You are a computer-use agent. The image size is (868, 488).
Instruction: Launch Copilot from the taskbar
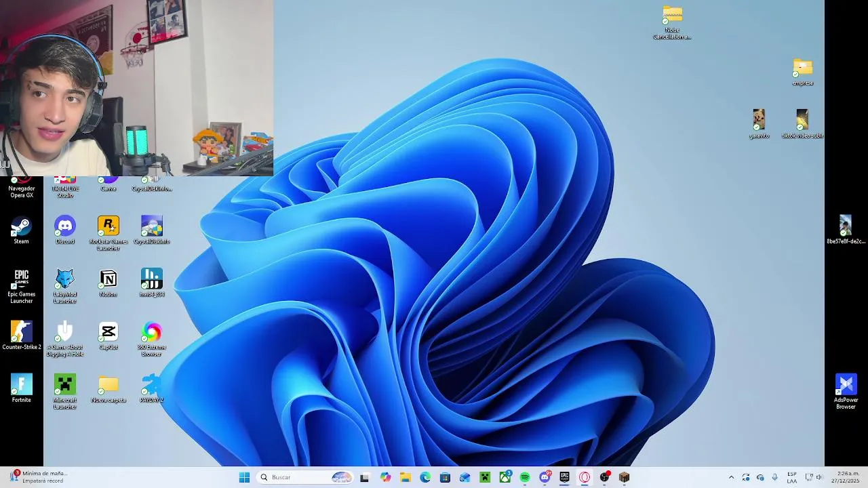point(386,477)
